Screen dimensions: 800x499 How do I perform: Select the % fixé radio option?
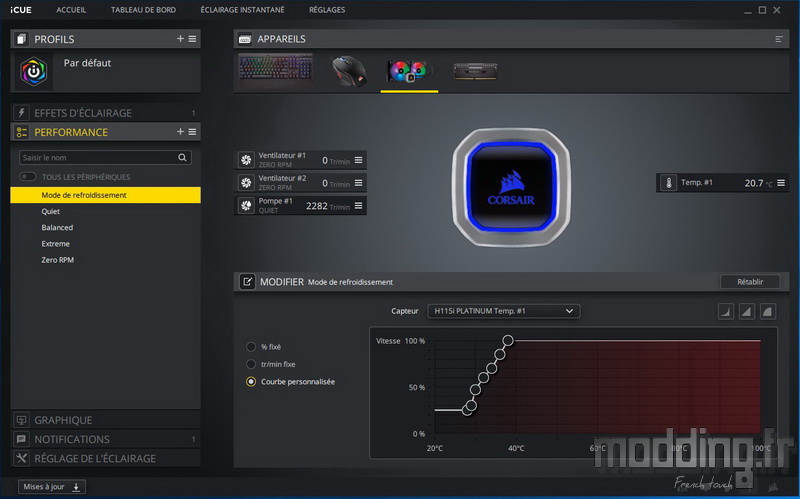pos(251,347)
